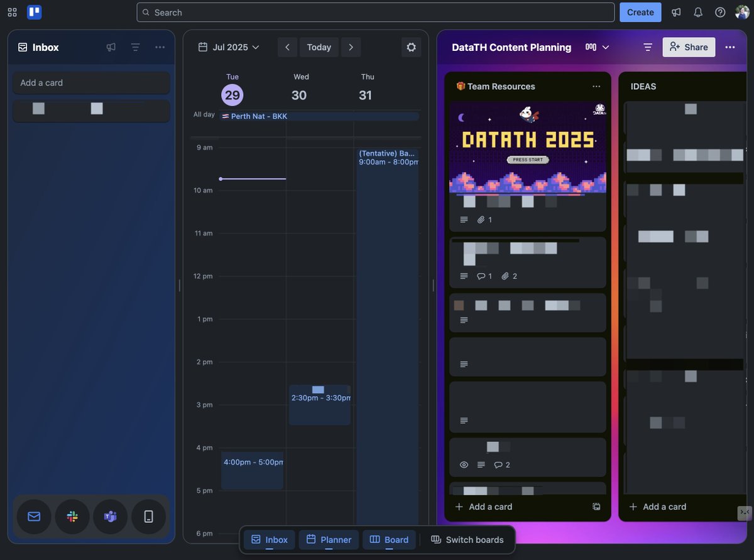
Task: Click the Inbox panel title
Action: click(45, 47)
